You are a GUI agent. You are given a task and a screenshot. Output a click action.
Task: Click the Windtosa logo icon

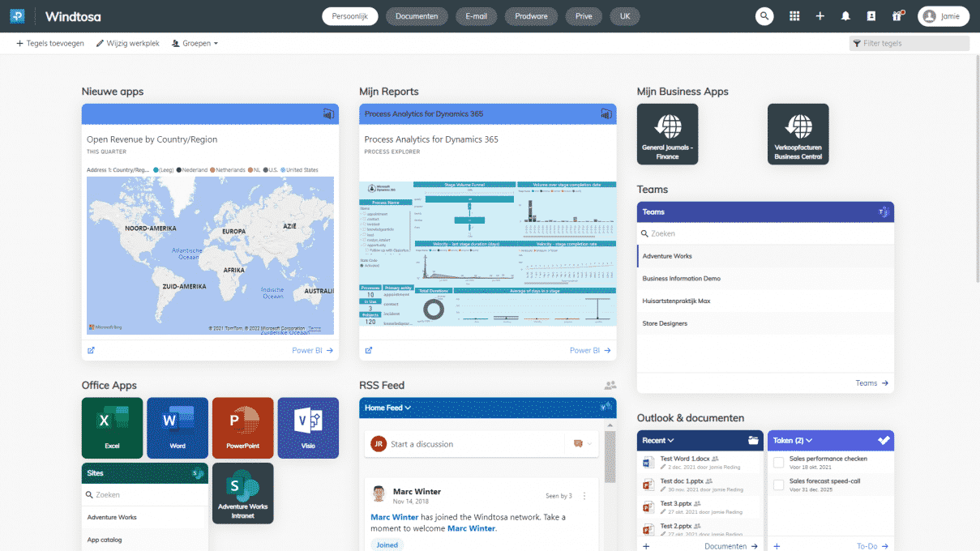[17, 16]
